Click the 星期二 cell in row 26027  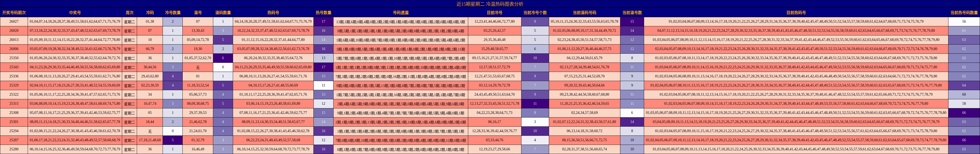click(x=130, y=22)
